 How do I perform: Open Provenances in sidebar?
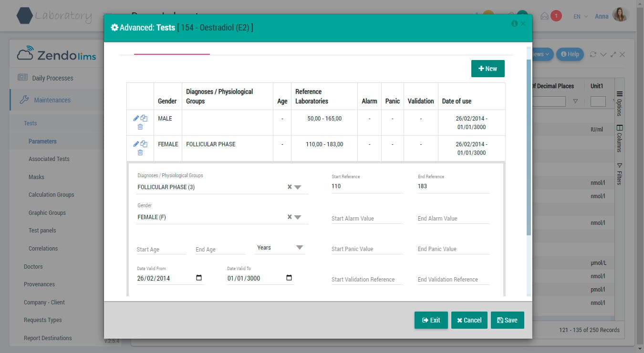39,284
